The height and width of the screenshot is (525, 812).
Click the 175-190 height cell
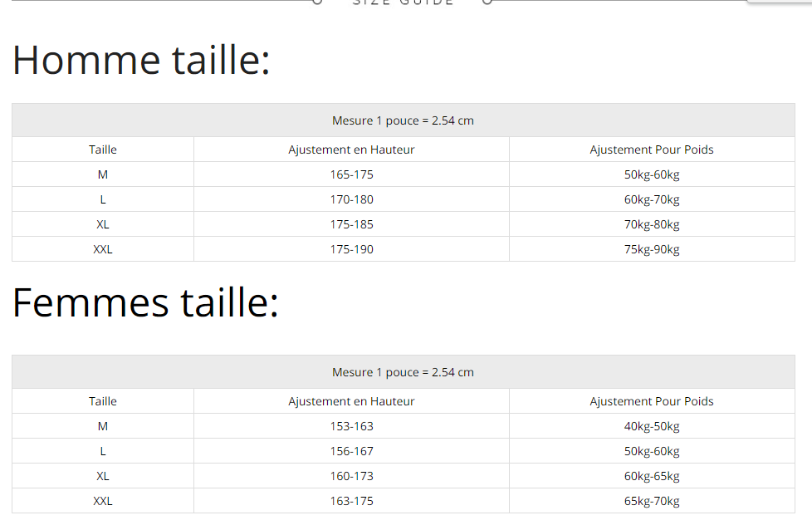(351, 249)
